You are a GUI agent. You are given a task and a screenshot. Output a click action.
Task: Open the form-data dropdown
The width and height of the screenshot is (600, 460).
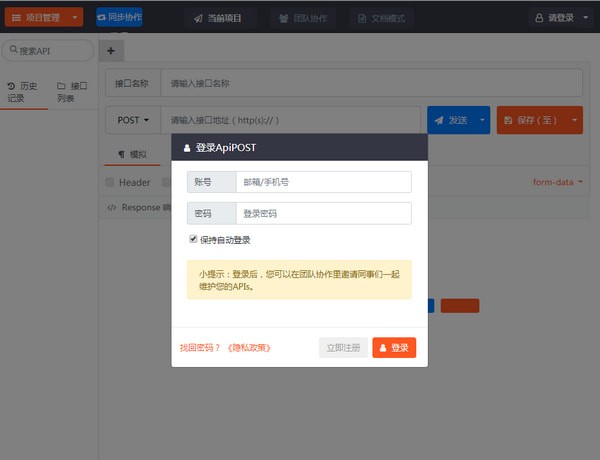[x=558, y=182]
